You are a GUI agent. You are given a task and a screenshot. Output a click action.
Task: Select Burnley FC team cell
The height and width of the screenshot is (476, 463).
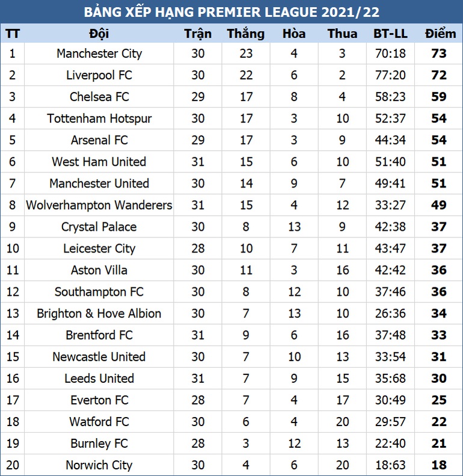point(99,443)
